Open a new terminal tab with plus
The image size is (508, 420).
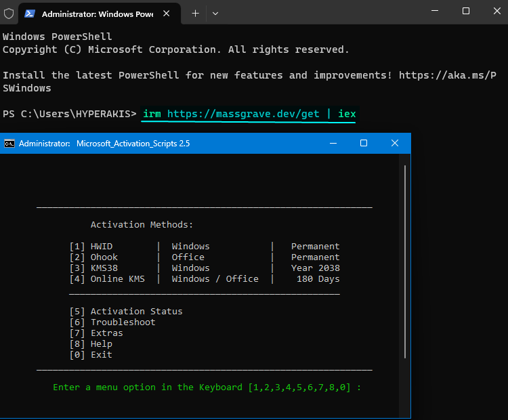click(195, 14)
